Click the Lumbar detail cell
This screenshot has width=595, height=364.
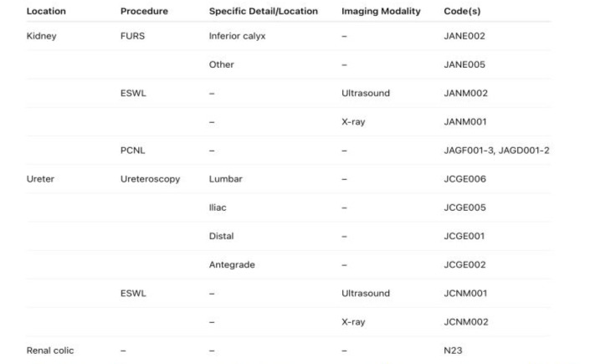coord(225,179)
